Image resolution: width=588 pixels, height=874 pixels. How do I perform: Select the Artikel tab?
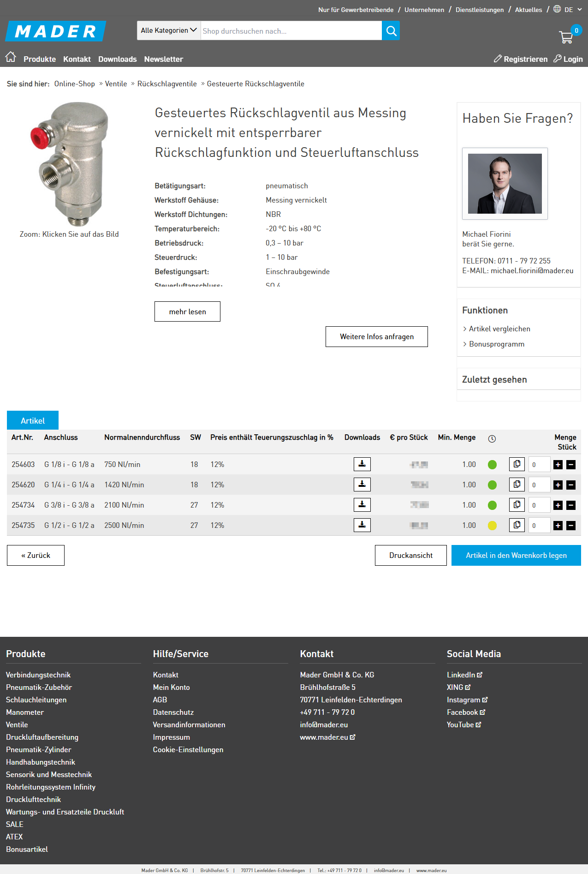pos(33,420)
